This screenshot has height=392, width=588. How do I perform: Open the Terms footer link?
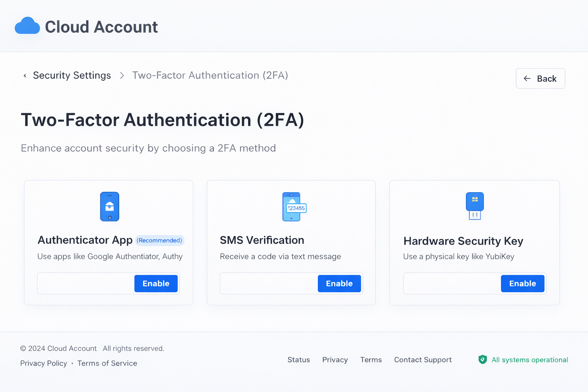[x=371, y=360]
